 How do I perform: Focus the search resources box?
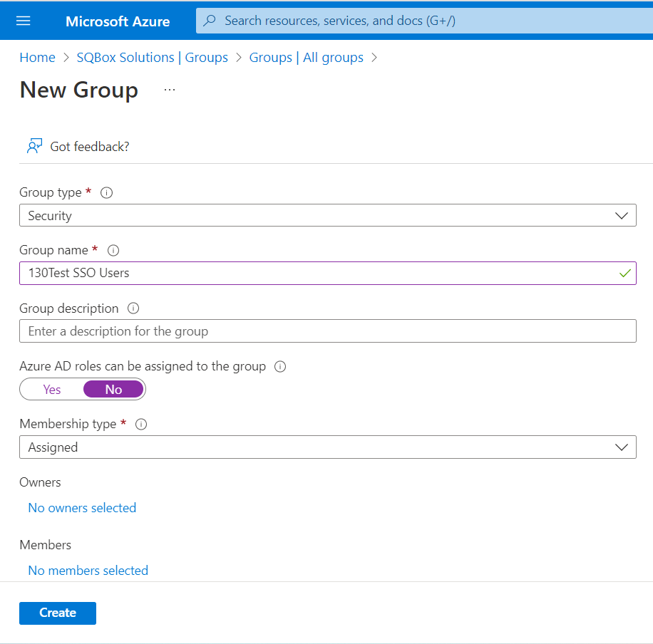point(424,21)
